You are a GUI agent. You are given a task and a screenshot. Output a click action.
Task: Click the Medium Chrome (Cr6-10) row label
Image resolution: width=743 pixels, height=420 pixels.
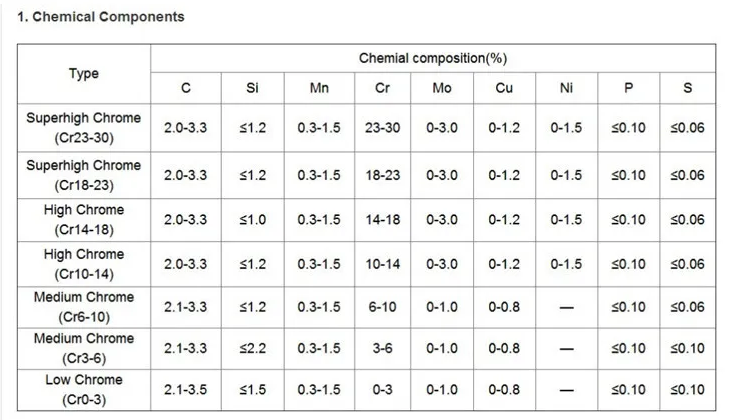pyautogui.click(x=84, y=307)
